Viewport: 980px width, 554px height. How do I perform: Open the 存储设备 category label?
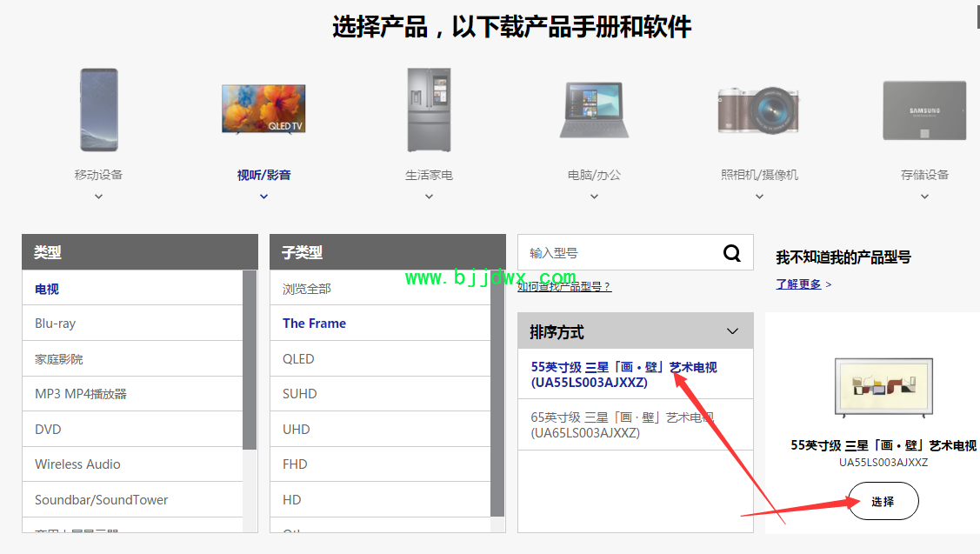924,175
